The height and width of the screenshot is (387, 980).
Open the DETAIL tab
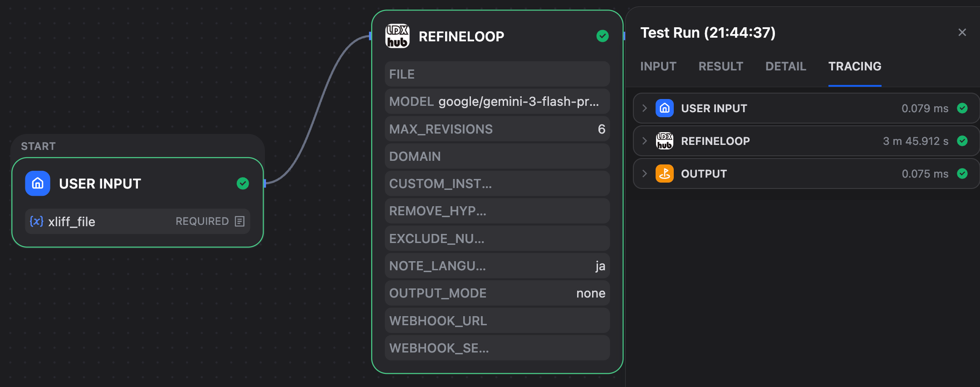click(786, 66)
